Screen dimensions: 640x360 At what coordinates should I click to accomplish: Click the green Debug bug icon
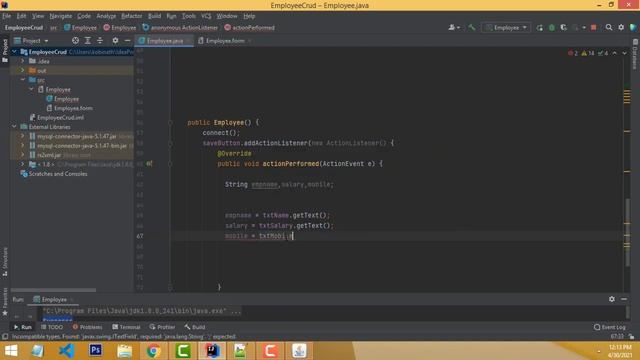552,27
